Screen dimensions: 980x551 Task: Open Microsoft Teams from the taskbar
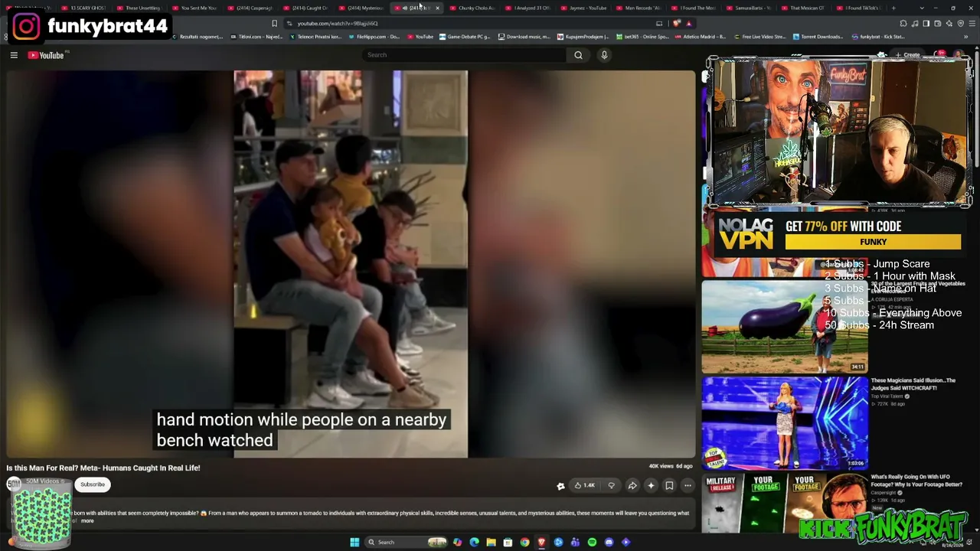pos(575,543)
